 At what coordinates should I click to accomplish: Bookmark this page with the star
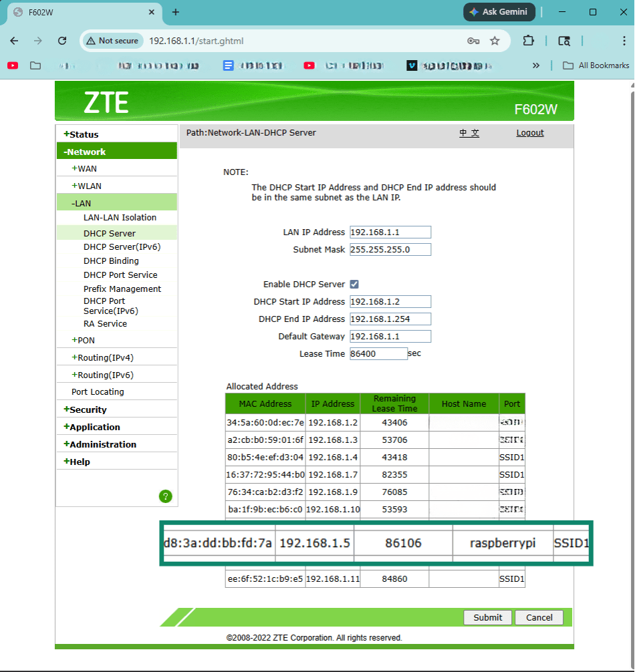click(x=495, y=41)
